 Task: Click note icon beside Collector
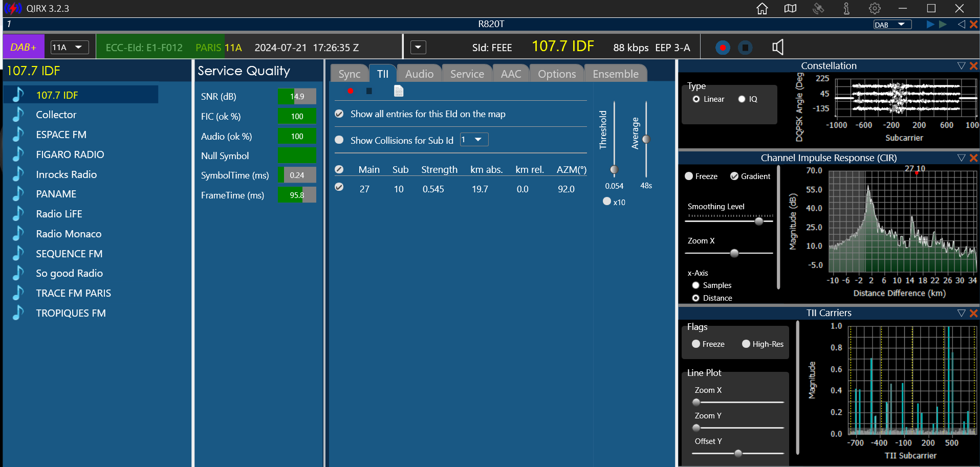(x=18, y=115)
